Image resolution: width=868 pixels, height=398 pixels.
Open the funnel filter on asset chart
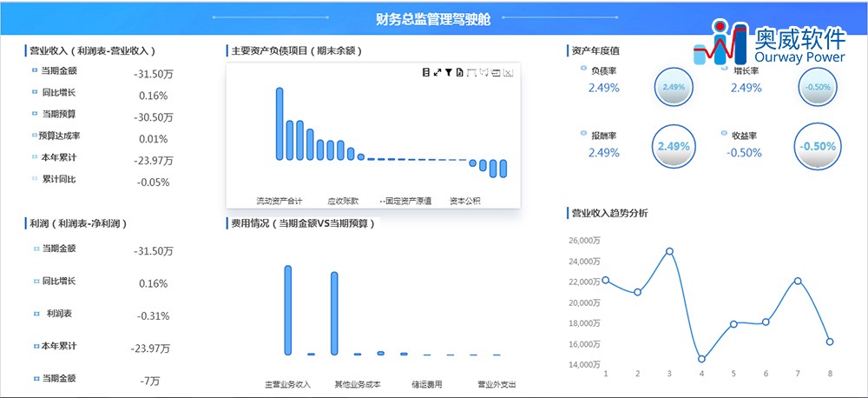click(449, 73)
